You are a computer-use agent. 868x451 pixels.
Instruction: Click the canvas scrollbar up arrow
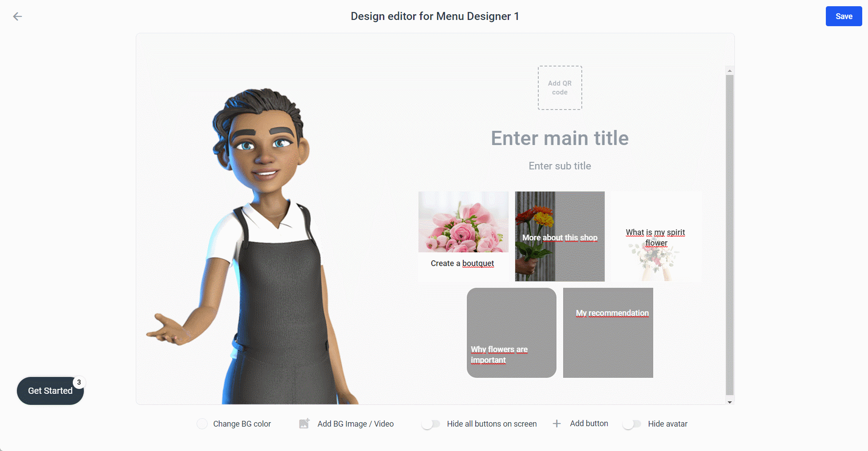(x=730, y=71)
